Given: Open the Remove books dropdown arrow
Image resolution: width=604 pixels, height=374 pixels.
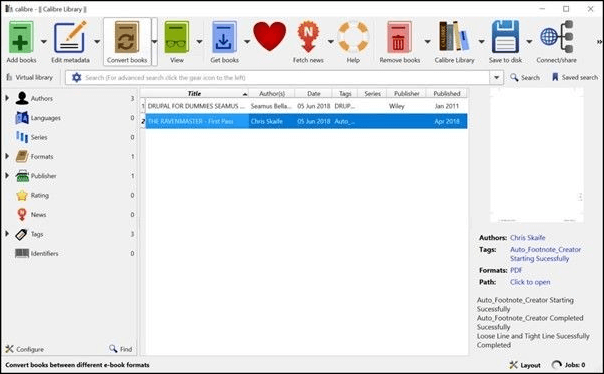Looking at the screenshot, I should tap(427, 41).
